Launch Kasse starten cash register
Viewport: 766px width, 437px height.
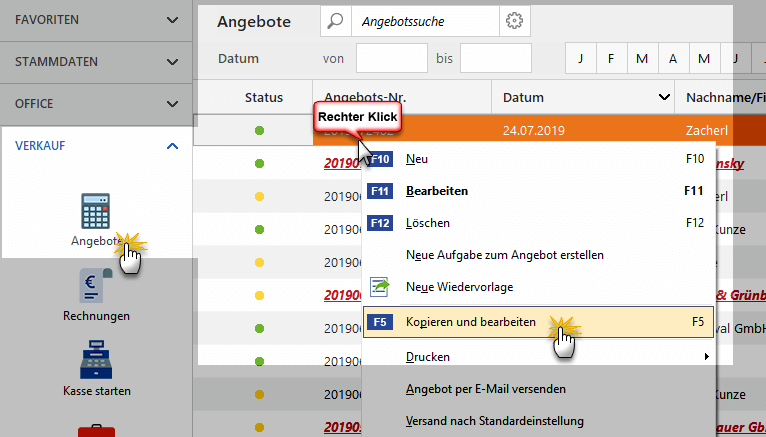click(96, 361)
